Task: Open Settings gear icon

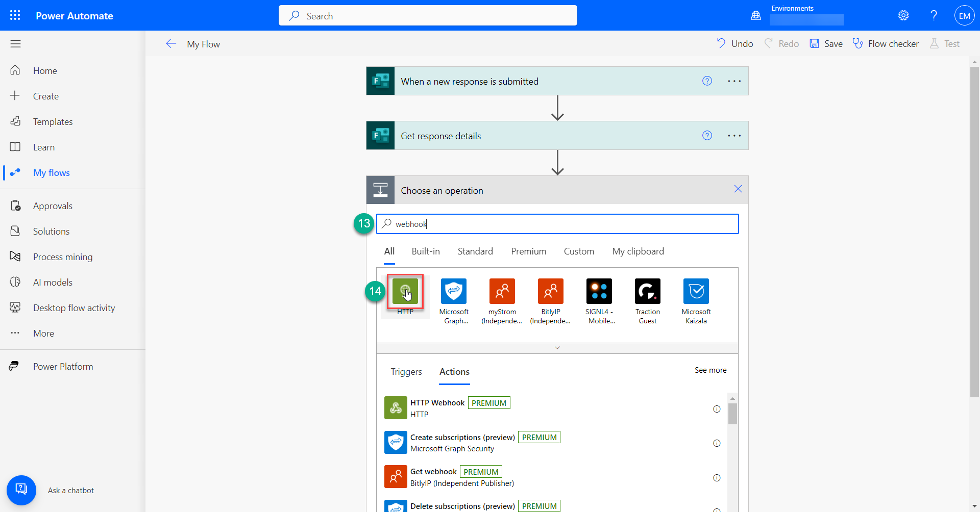Action: [903, 15]
